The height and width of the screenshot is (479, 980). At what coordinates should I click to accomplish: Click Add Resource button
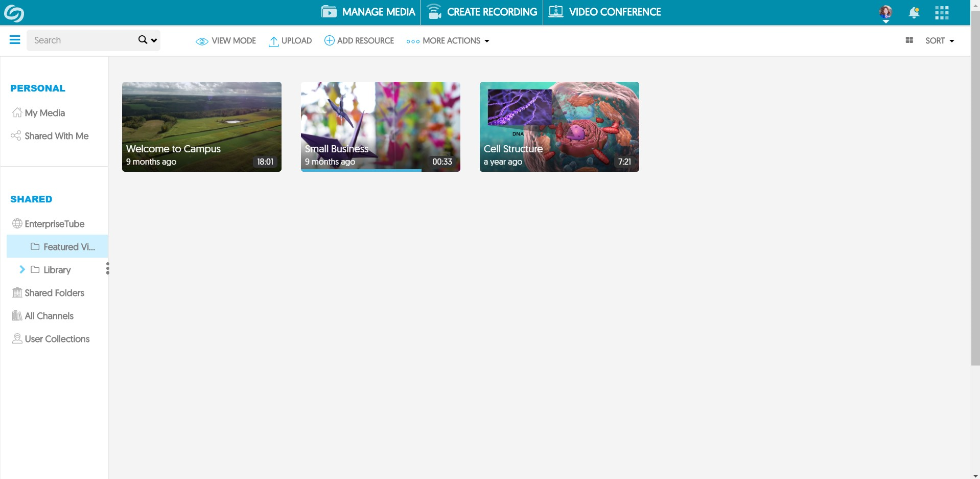(359, 40)
